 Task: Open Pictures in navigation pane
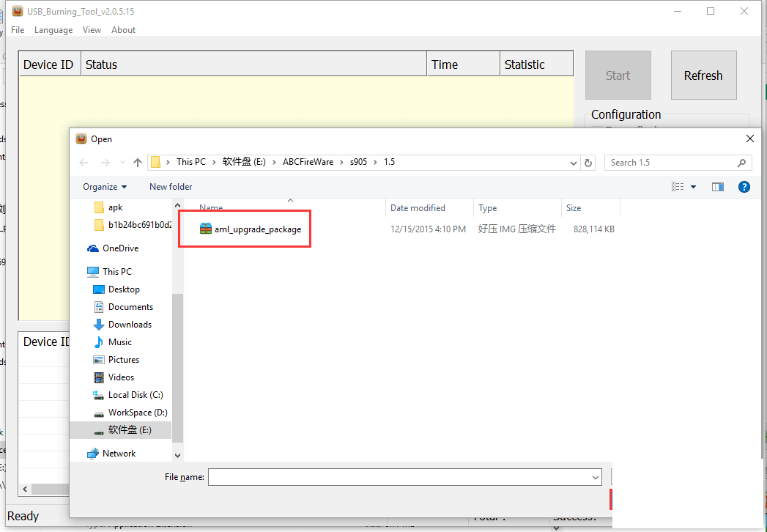tap(124, 360)
